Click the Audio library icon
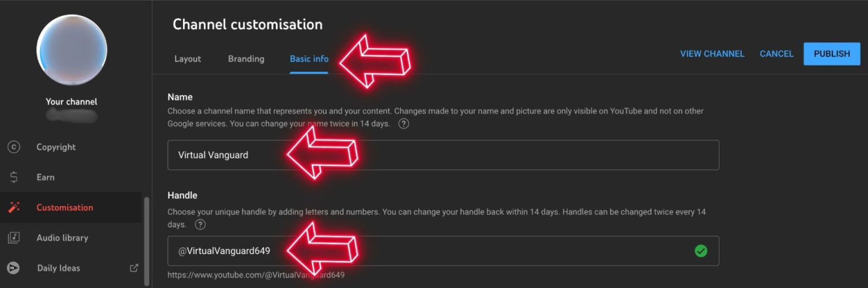This screenshot has width=868, height=288. (14, 238)
